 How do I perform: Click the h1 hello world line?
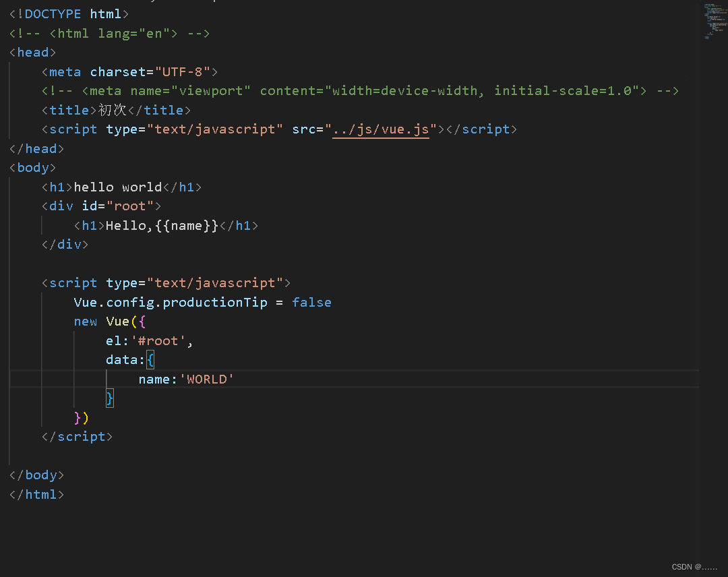click(121, 187)
